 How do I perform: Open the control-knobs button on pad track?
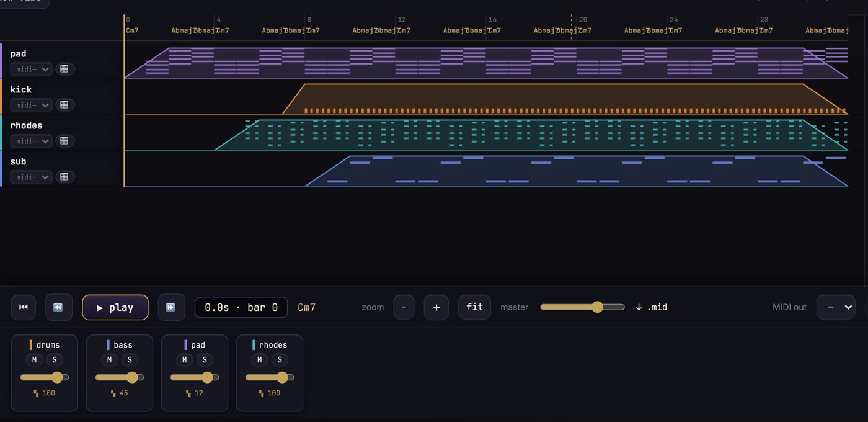[64, 69]
